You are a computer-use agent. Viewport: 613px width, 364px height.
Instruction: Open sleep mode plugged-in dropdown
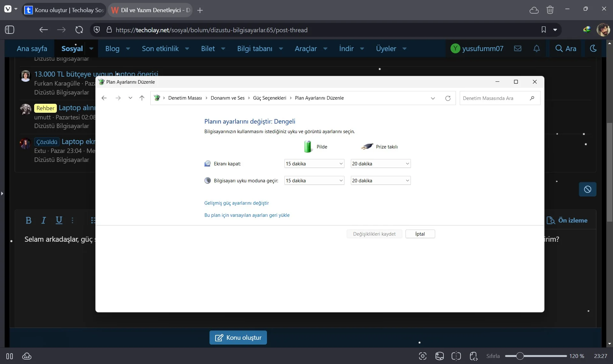pos(381,180)
